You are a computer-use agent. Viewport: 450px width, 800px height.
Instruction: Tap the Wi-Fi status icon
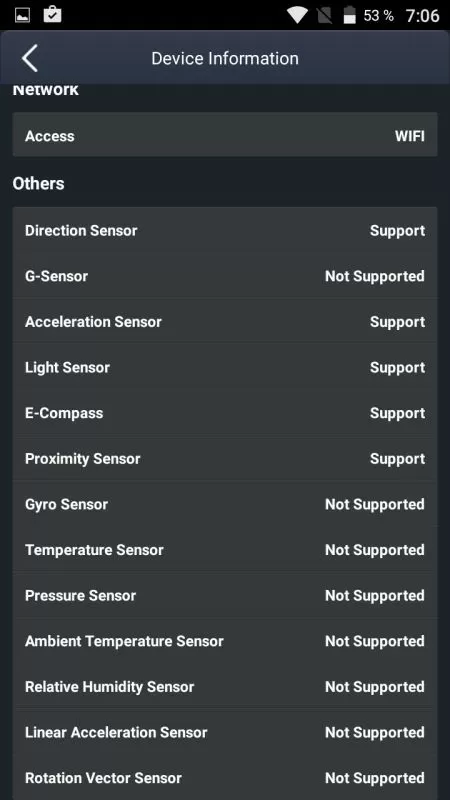[296, 15]
